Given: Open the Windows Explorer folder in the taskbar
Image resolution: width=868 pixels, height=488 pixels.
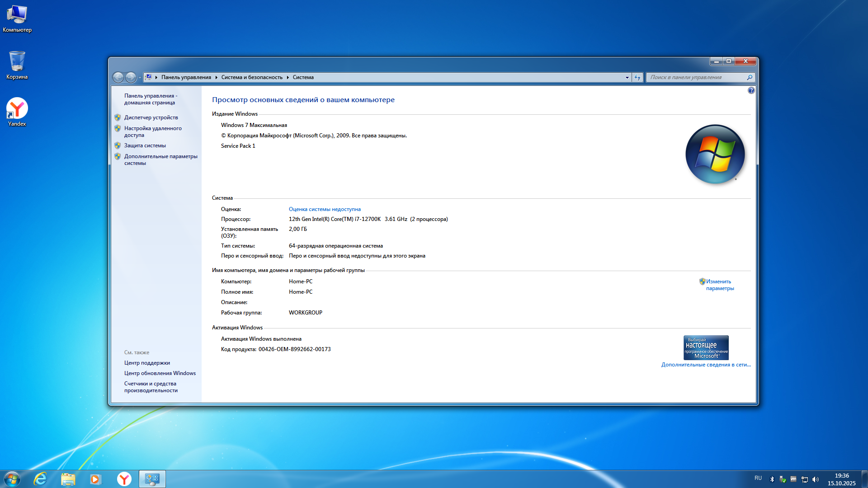Looking at the screenshot, I should pyautogui.click(x=68, y=479).
